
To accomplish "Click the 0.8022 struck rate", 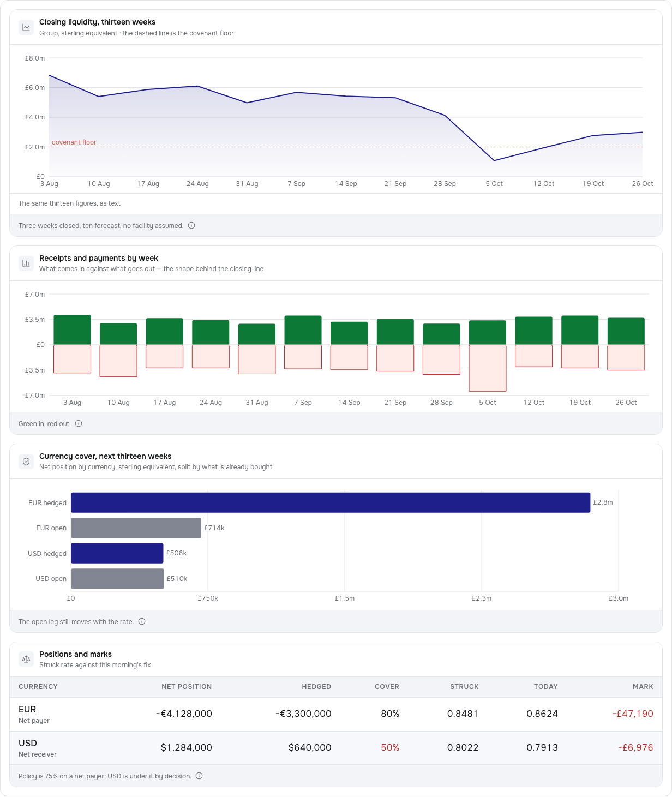I will [x=463, y=747].
